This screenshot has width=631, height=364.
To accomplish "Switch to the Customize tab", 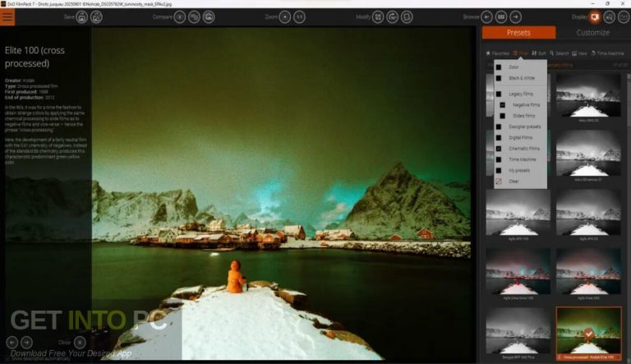I will coord(592,33).
